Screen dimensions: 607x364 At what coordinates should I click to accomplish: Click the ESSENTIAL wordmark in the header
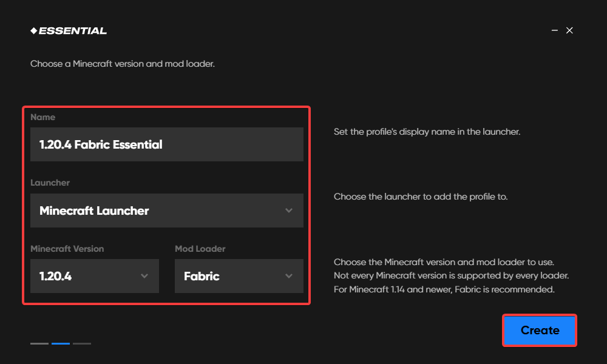[x=73, y=30]
